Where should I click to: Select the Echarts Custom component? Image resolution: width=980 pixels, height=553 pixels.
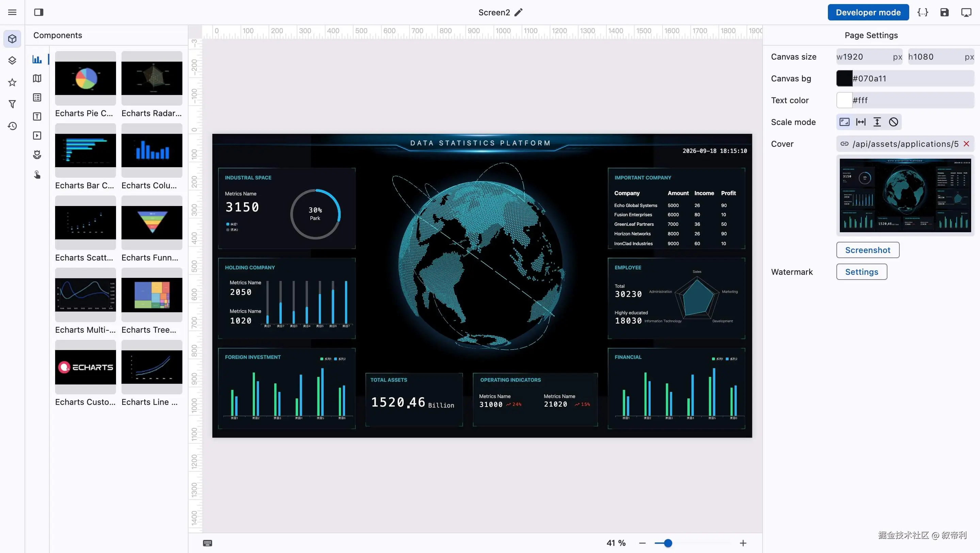(x=86, y=373)
